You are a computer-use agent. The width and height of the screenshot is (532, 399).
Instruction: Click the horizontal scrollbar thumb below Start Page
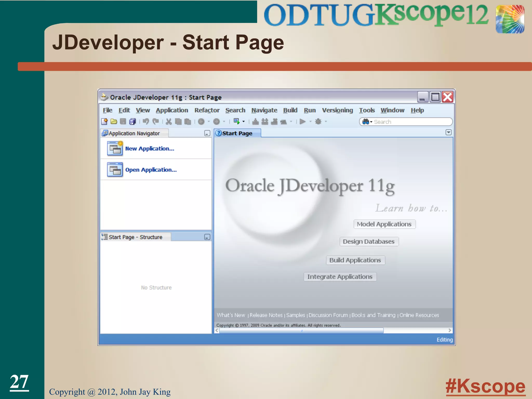(x=301, y=330)
